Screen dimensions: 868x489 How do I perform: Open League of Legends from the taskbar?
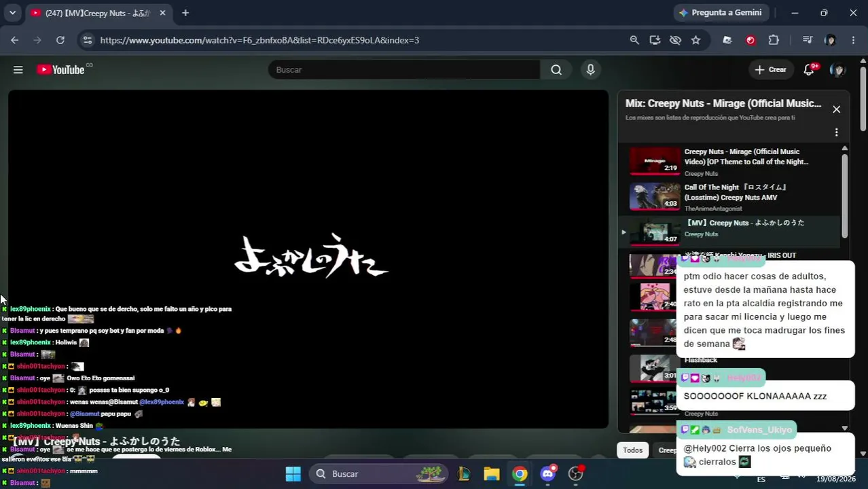click(x=464, y=474)
